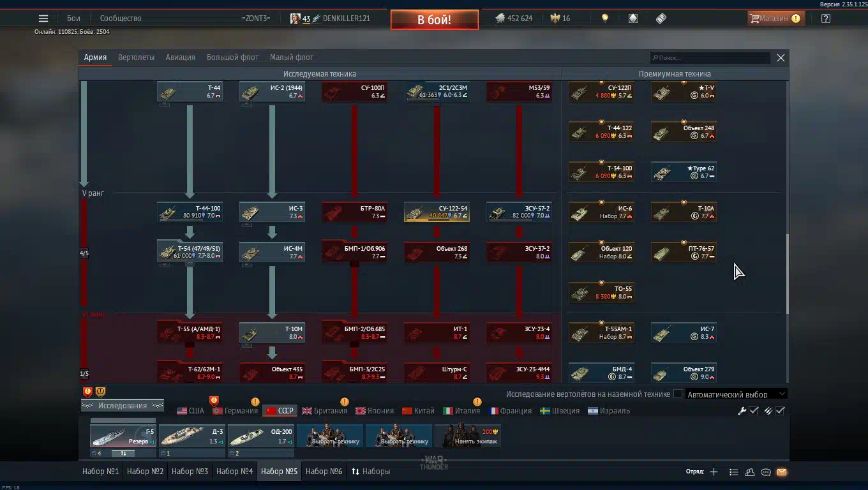Viewport: 868px width, 490px height.
Task: Toggle the auto-repair wrench checkbox
Action: (x=754, y=411)
